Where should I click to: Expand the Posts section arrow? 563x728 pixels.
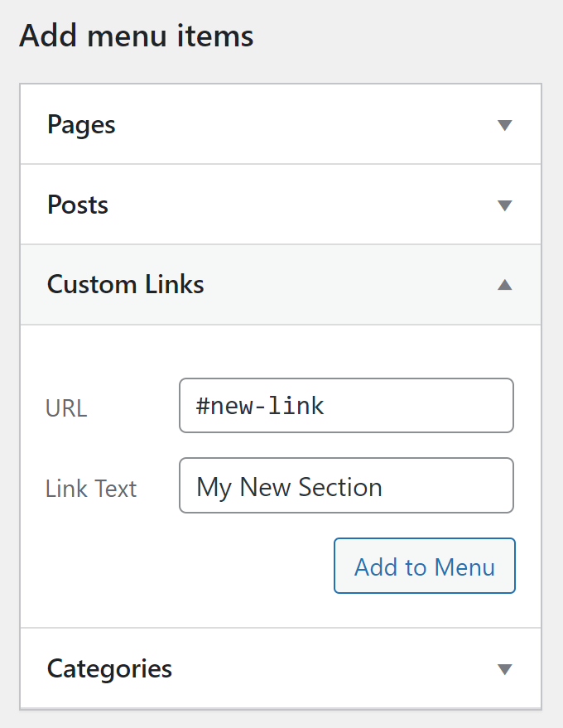click(x=504, y=205)
